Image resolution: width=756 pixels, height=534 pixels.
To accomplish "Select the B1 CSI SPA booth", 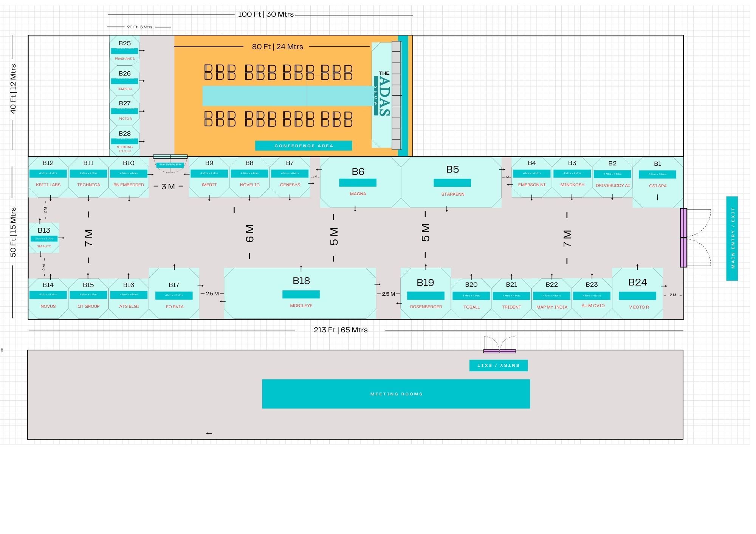I will pos(657,182).
